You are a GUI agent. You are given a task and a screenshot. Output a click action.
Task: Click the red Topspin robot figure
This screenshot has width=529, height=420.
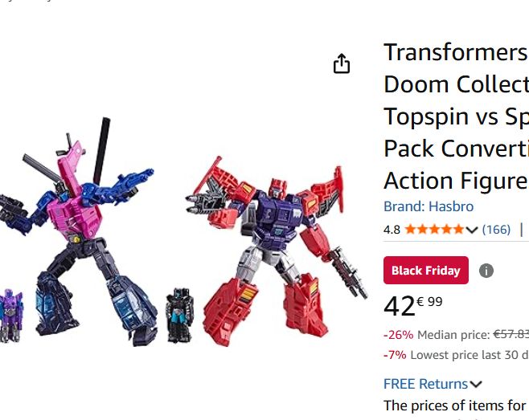[273, 251]
